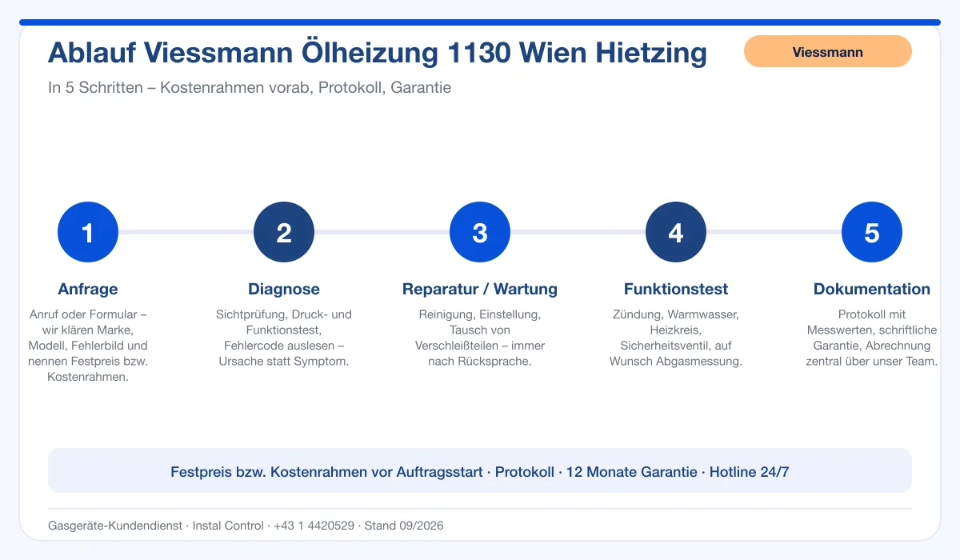The width and height of the screenshot is (960, 560).
Task: Select the 'Dokumentation' step heading
Action: tap(872, 289)
